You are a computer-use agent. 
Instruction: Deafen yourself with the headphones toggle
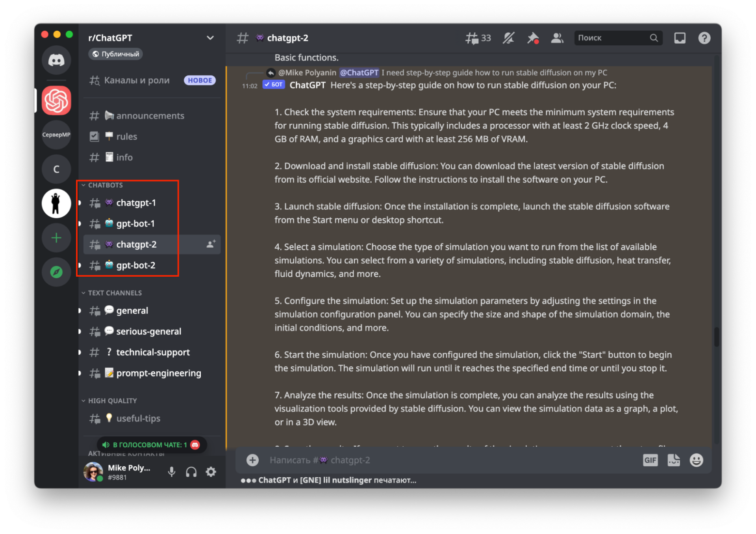pos(191,472)
